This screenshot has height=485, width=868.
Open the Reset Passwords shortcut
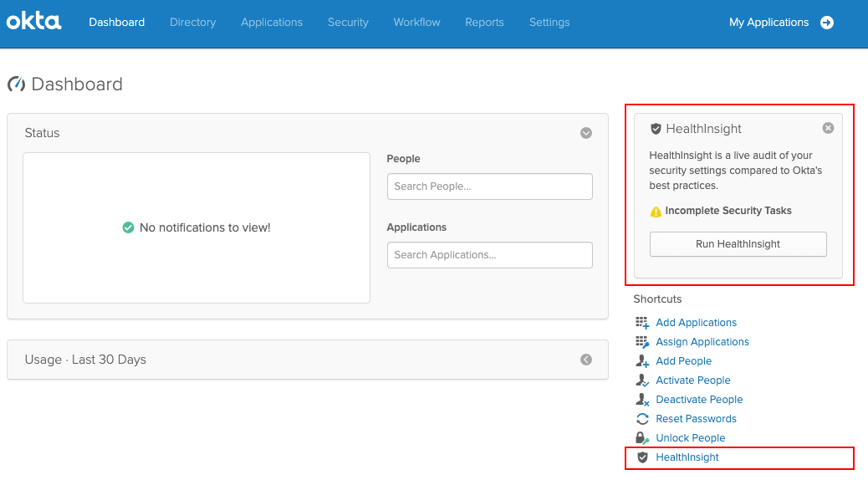pos(697,419)
